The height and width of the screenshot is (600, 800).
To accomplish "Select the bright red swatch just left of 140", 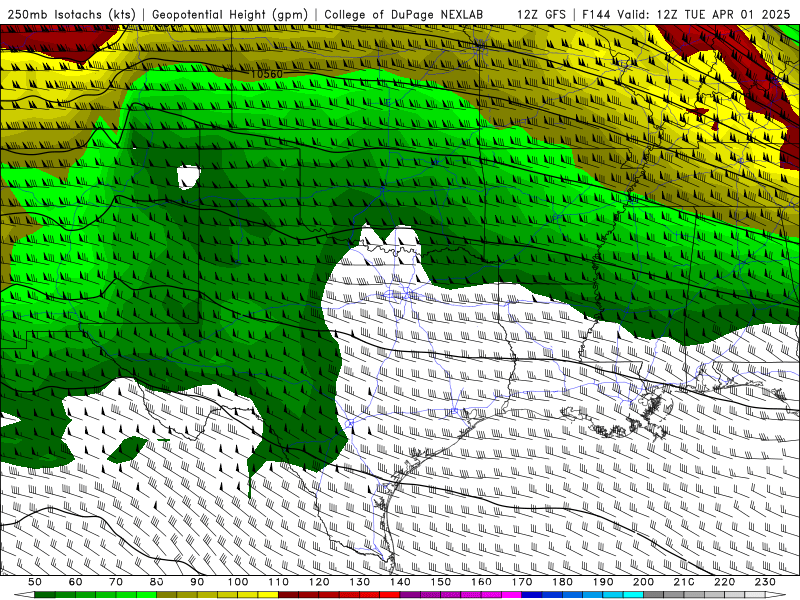I will pyautogui.click(x=390, y=595).
